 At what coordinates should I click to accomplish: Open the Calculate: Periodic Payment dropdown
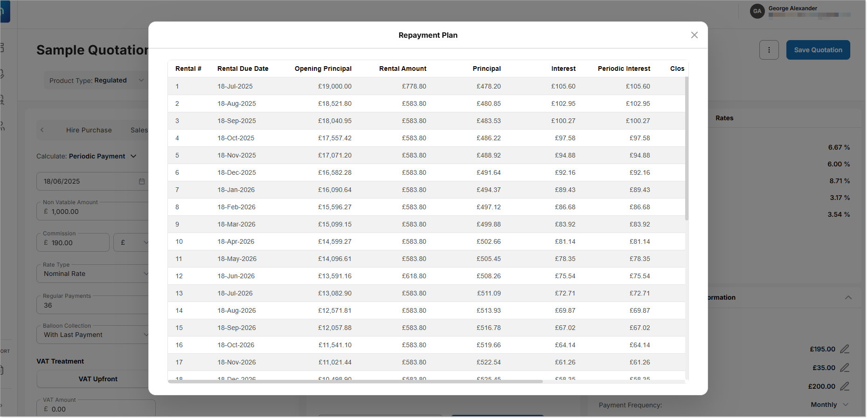[86, 156]
